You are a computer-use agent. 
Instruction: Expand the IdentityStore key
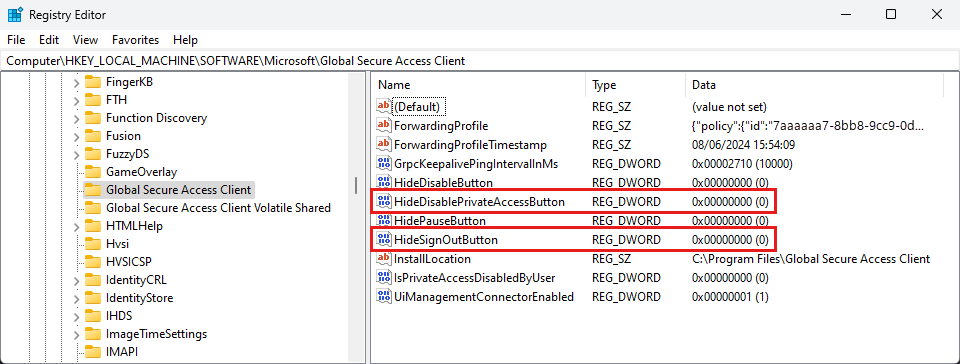tap(77, 299)
